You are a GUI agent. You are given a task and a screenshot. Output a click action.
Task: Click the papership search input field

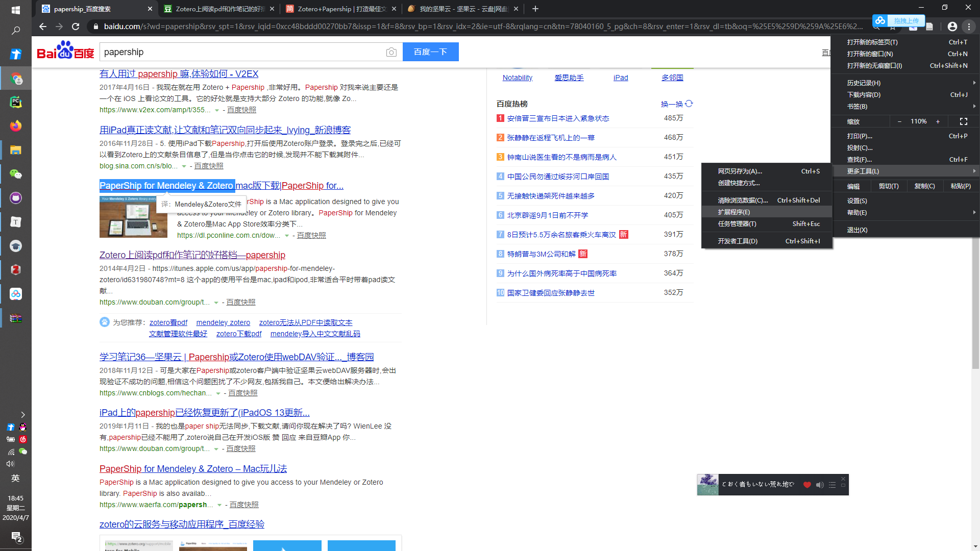240,52
